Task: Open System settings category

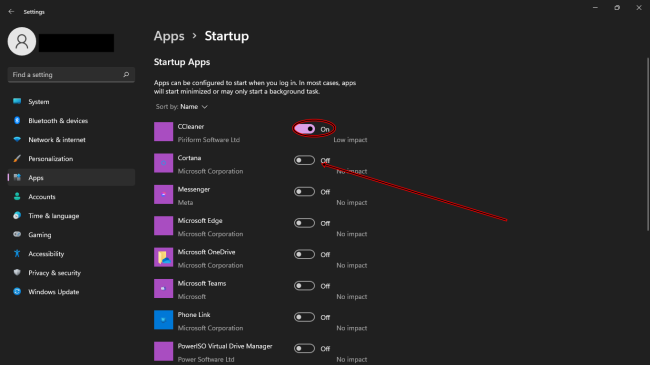Action: point(71,102)
